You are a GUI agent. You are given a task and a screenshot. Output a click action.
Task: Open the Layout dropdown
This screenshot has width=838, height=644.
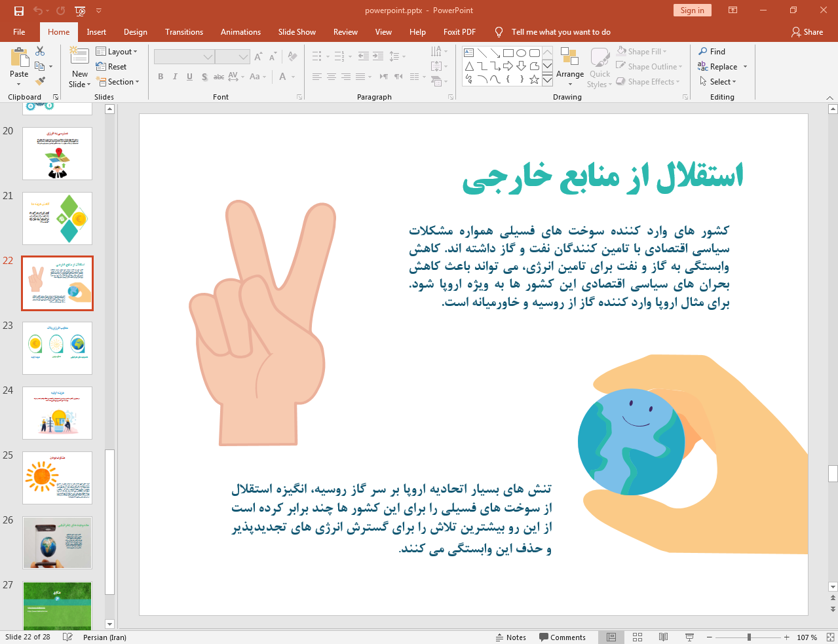pos(117,51)
